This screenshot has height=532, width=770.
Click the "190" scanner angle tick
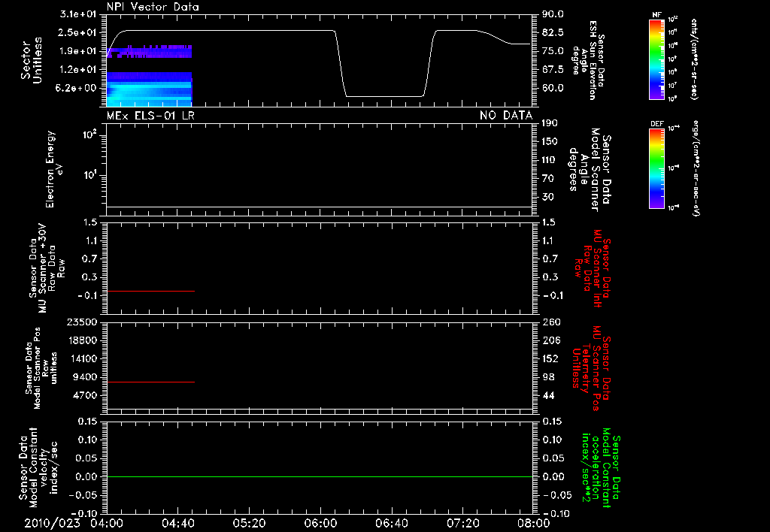point(550,123)
